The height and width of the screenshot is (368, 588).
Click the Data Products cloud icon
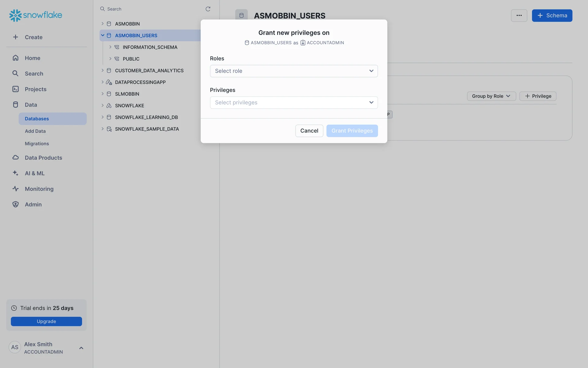point(15,157)
